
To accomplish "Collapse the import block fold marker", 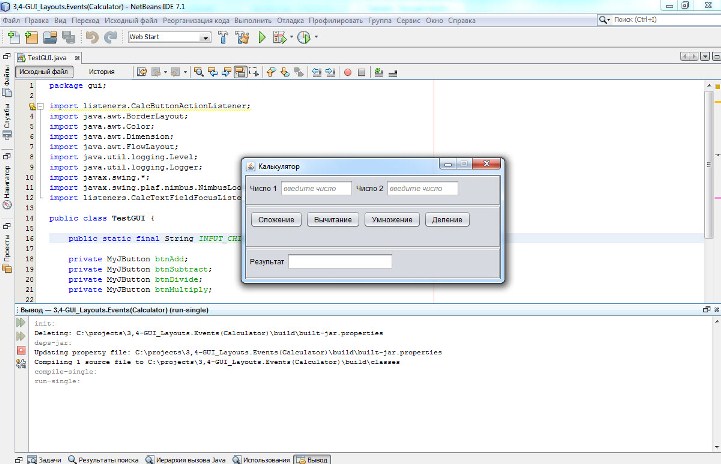I will (40, 105).
